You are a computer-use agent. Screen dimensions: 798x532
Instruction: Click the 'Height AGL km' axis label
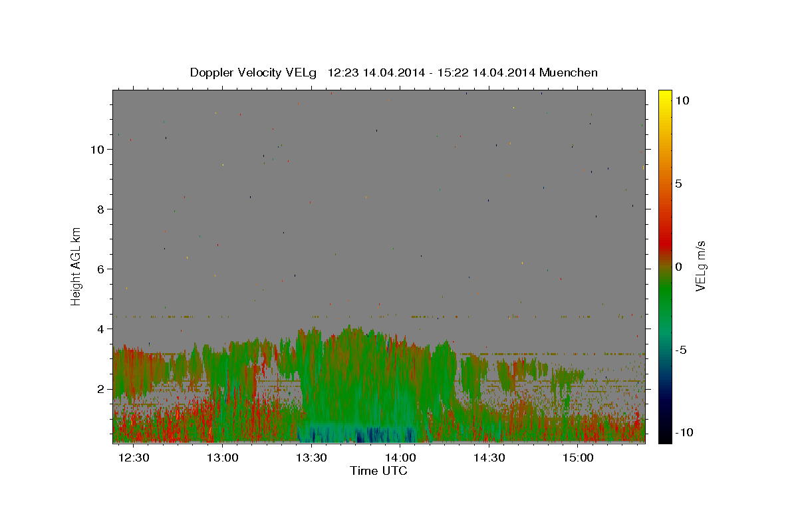tap(76, 266)
